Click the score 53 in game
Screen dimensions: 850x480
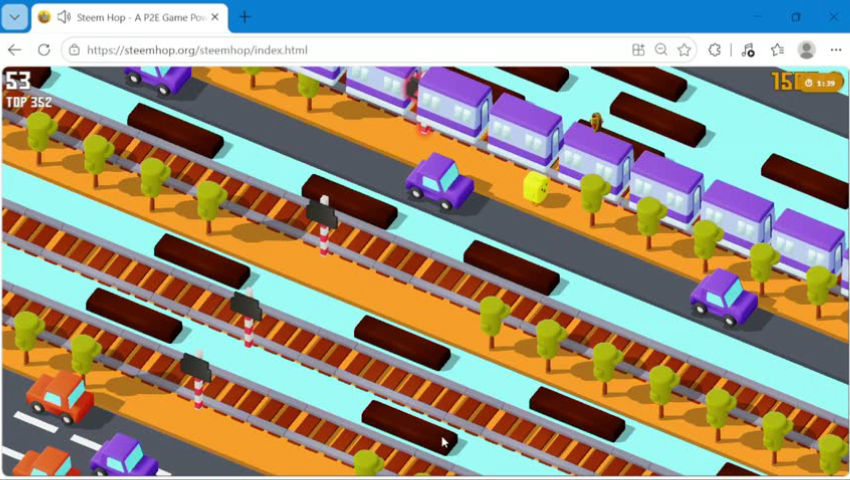click(18, 80)
